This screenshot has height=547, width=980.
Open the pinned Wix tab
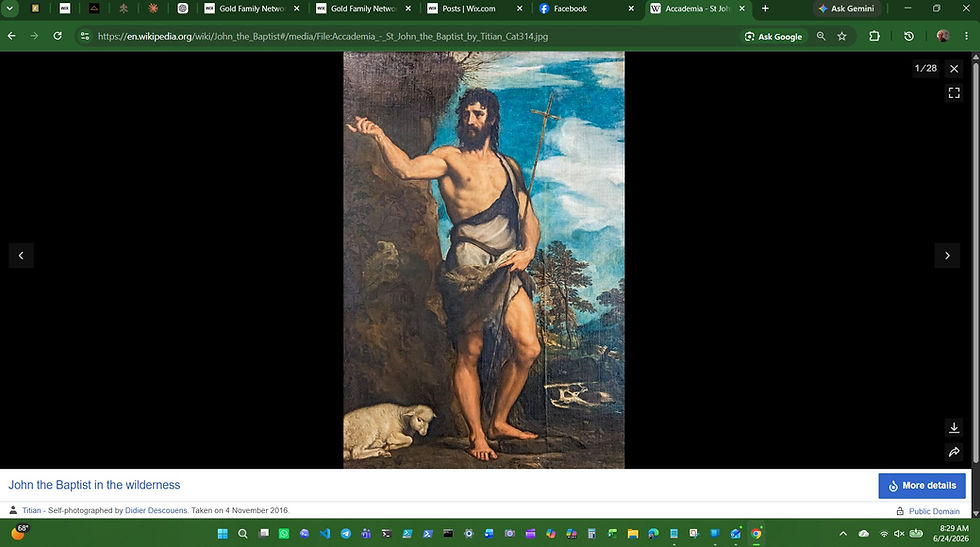pos(65,9)
